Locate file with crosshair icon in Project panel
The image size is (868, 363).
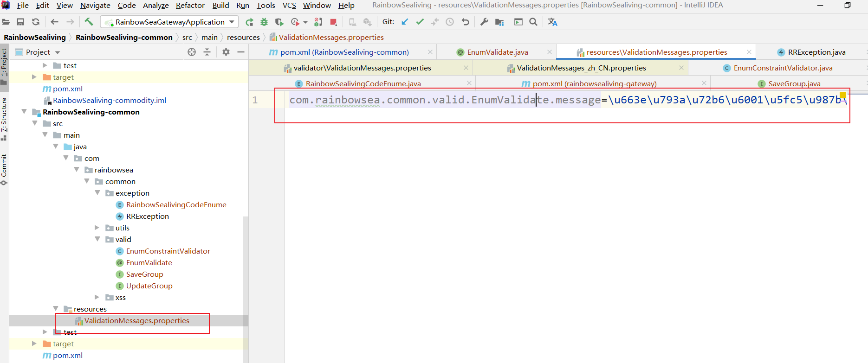(x=192, y=52)
